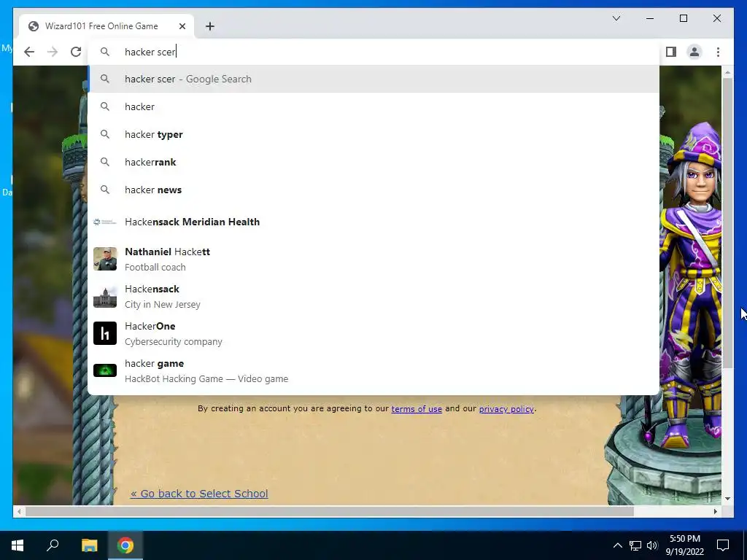Choose the 'hacker typer' suggestion
Viewport: 747px width, 560px height.
pyautogui.click(x=373, y=134)
